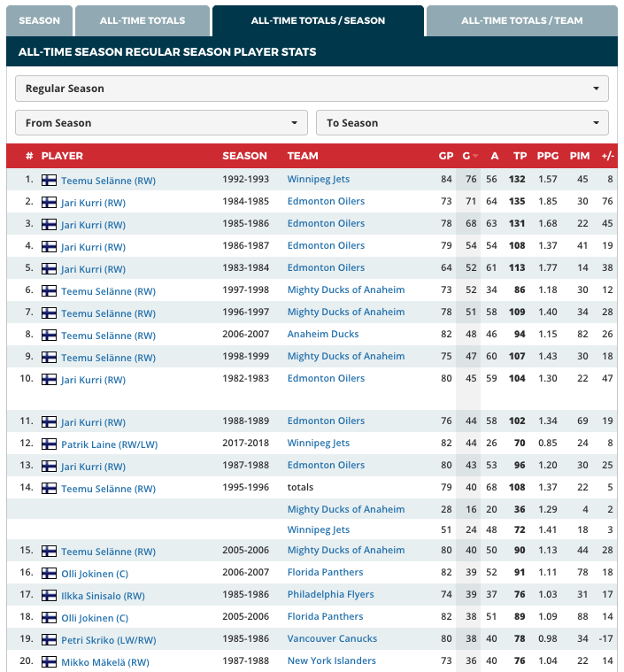This screenshot has width=624, height=672.
Task: Switch to the SEASON tab
Action: 39,20
